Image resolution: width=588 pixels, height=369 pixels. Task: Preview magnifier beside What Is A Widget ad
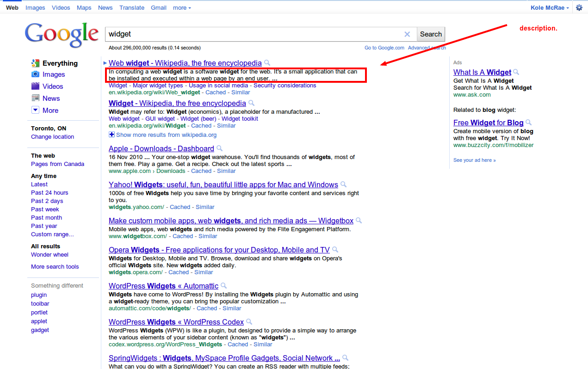click(x=516, y=72)
